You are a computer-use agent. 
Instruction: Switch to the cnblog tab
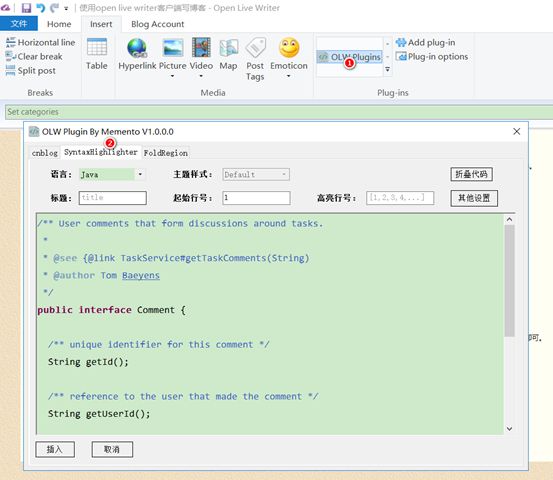(x=44, y=153)
